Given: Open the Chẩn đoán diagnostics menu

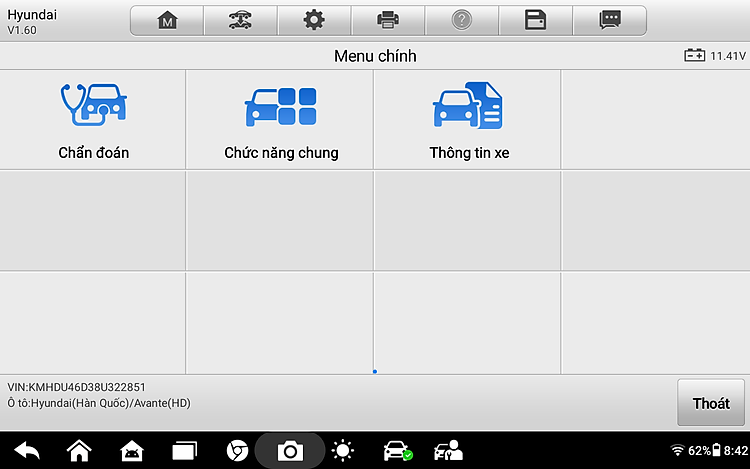Looking at the screenshot, I should click(93, 120).
